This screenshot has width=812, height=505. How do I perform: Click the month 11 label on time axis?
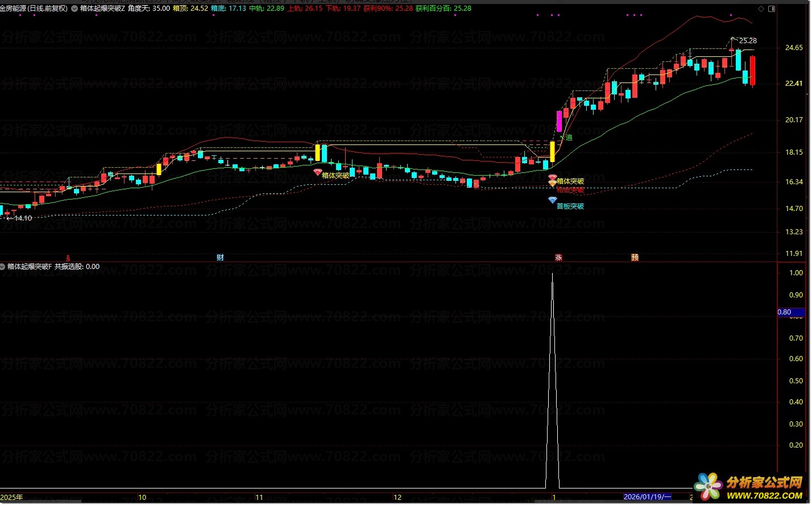click(x=259, y=497)
